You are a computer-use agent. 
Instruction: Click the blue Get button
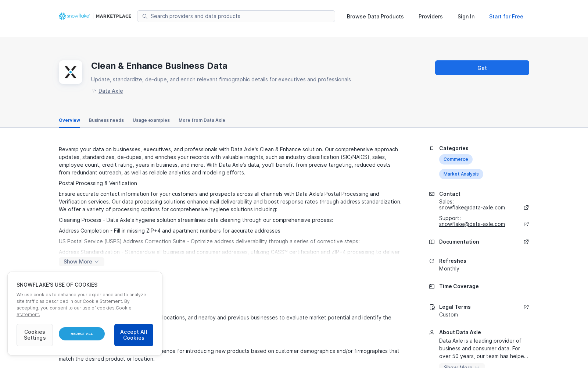[482, 68]
